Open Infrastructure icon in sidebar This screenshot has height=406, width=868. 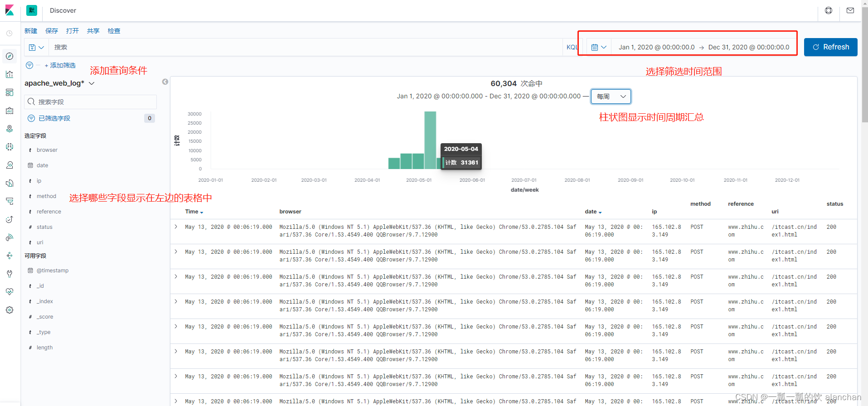point(10,165)
